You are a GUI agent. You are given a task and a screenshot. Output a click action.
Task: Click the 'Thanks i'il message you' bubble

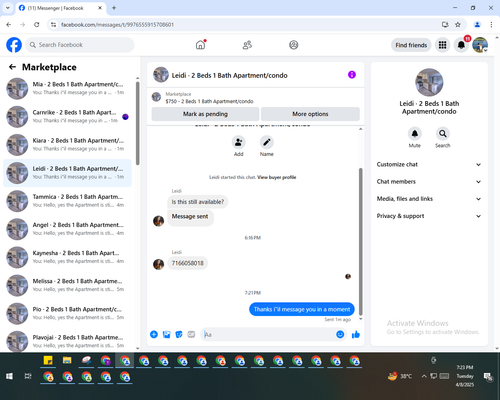(302, 309)
